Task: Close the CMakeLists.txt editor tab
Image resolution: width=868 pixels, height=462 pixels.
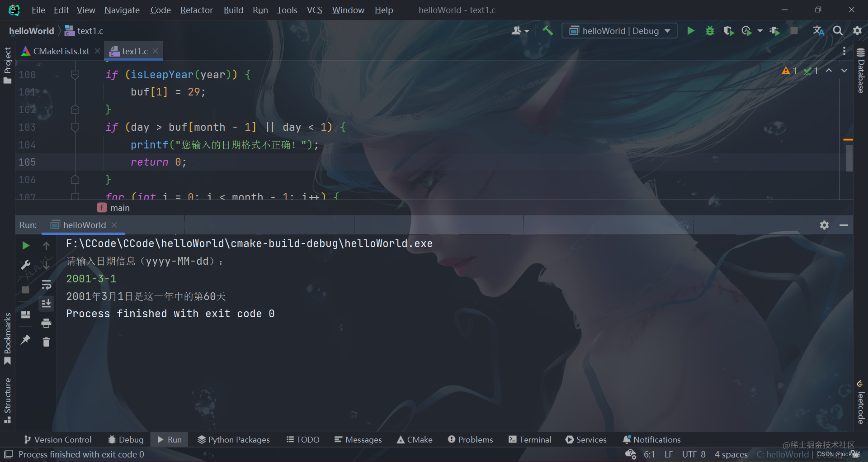Action: (x=97, y=51)
